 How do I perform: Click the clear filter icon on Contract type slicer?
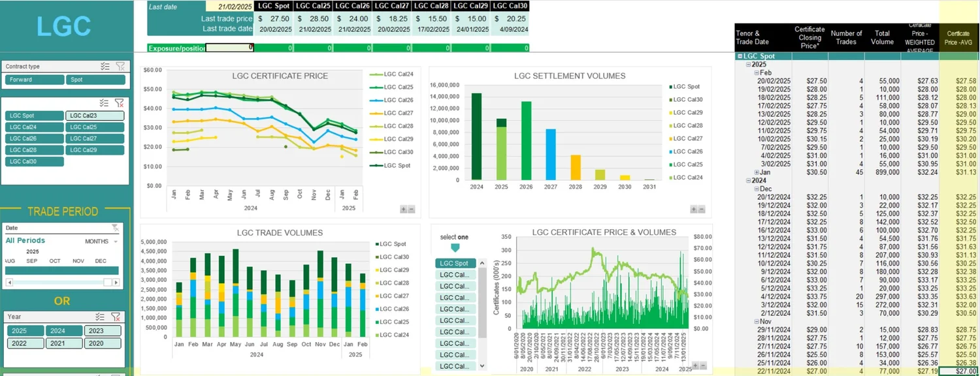[x=120, y=65]
